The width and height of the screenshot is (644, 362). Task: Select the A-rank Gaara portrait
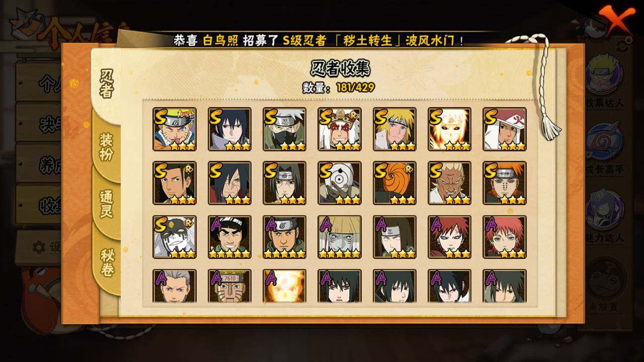450,237
